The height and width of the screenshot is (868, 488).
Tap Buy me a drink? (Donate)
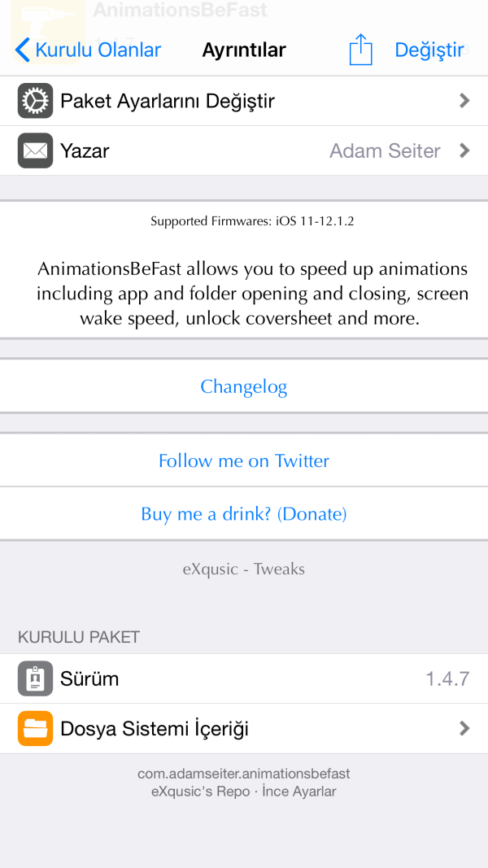pyautogui.click(x=244, y=514)
